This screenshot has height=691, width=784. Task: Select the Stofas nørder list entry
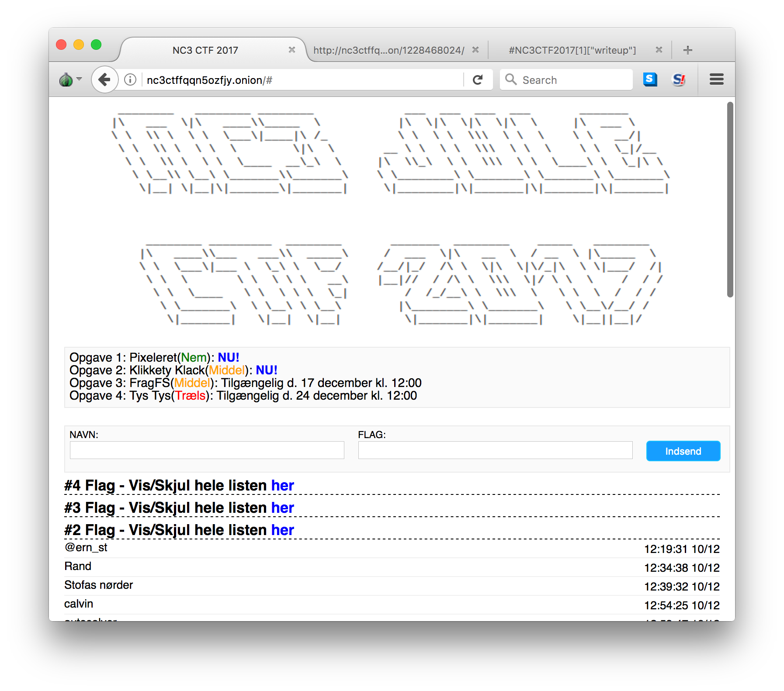coord(98,585)
